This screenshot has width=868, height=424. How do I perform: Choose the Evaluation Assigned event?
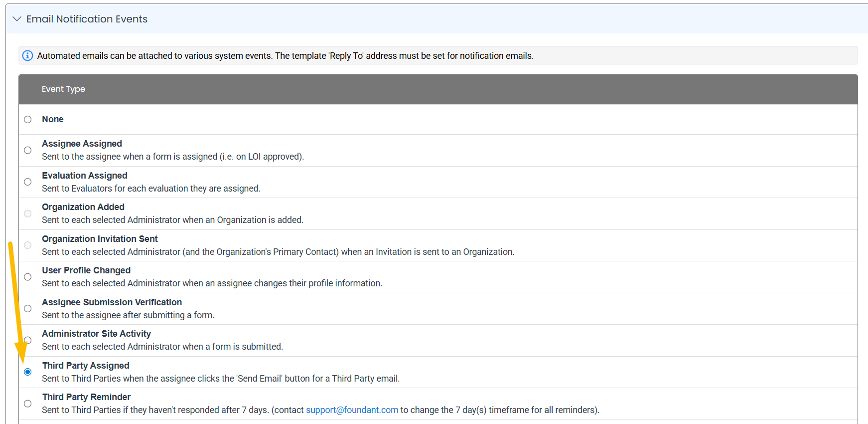pos(28,182)
